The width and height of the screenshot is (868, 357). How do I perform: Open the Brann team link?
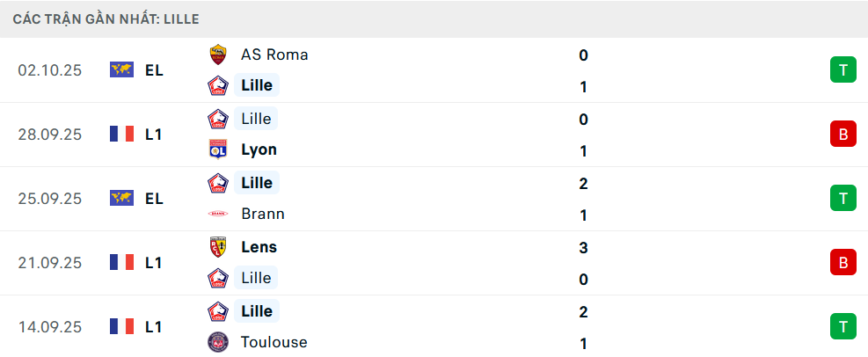262,214
